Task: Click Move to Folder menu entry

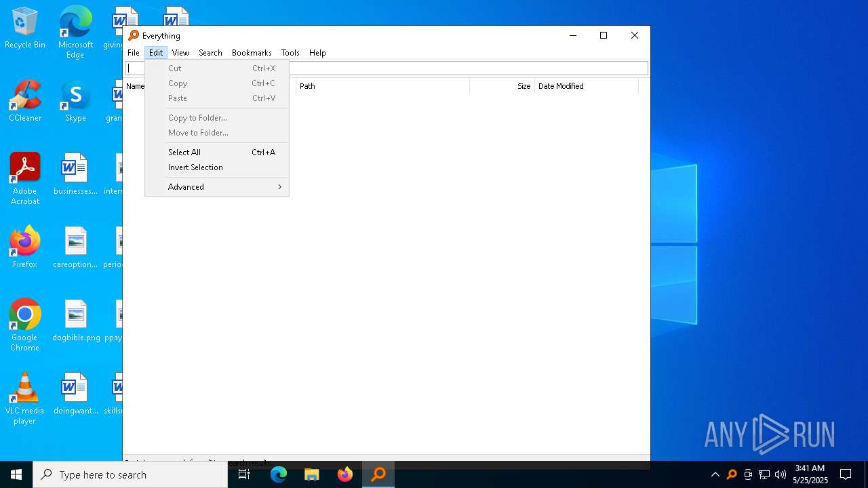Action: tap(217, 133)
